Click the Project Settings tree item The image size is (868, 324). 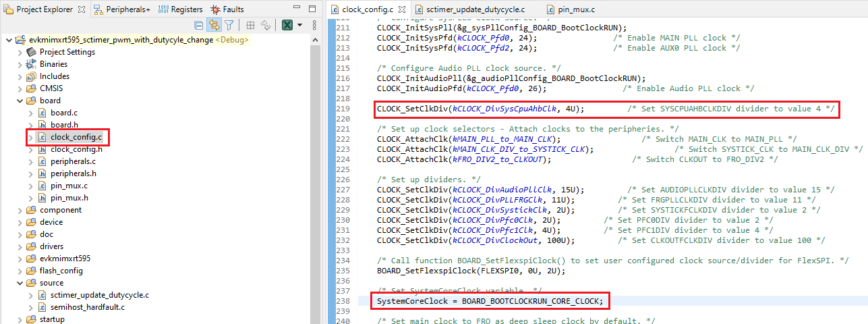coord(67,52)
